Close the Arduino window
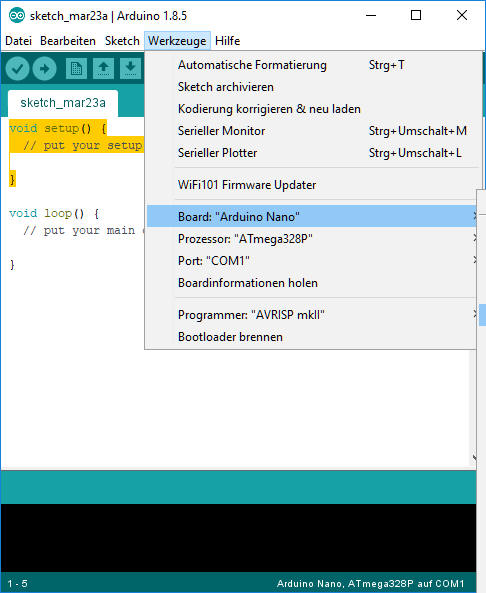The image size is (486, 593). [462, 16]
